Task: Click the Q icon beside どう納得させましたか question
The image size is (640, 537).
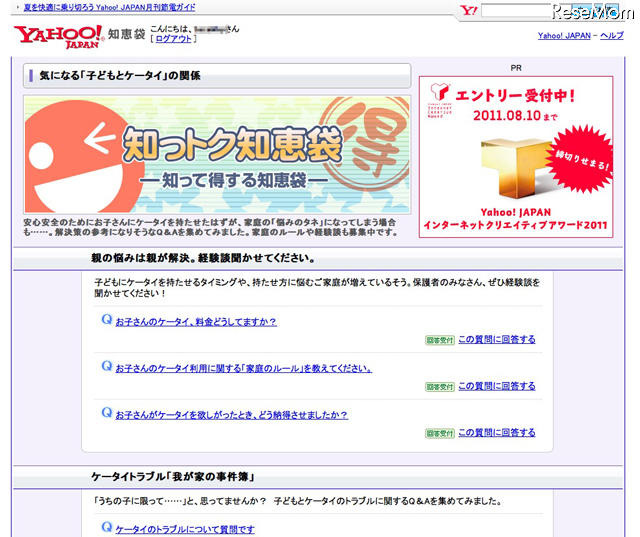Action: 107,412
